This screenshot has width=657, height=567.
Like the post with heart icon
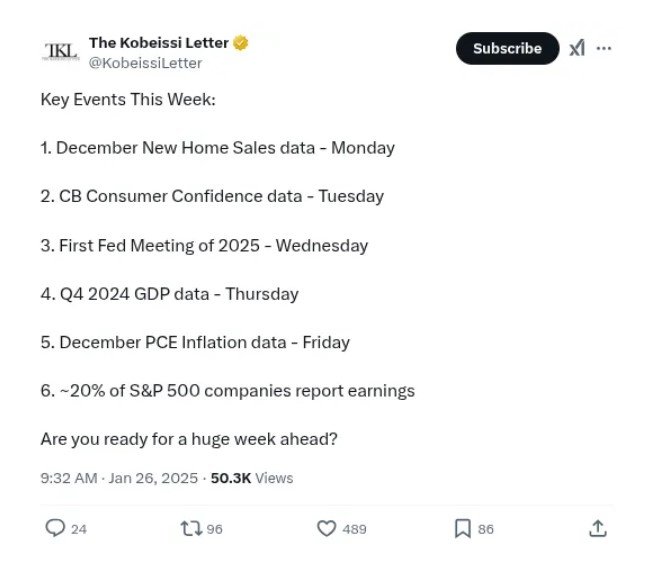[326, 528]
